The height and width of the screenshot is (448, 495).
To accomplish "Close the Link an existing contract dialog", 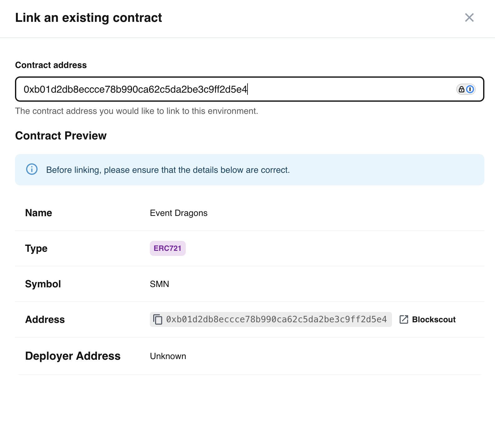I will [469, 17].
